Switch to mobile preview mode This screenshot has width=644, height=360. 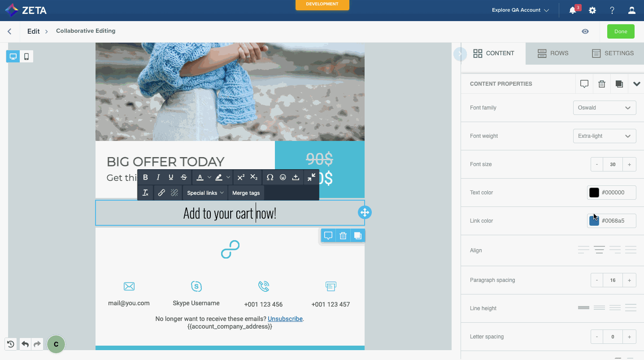tap(26, 57)
